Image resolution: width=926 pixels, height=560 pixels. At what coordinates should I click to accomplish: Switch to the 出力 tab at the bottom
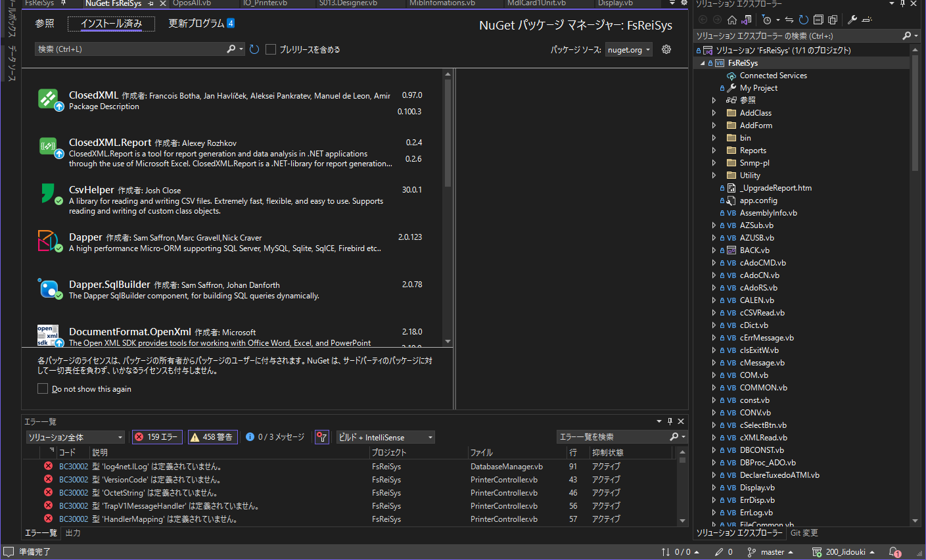(x=72, y=532)
